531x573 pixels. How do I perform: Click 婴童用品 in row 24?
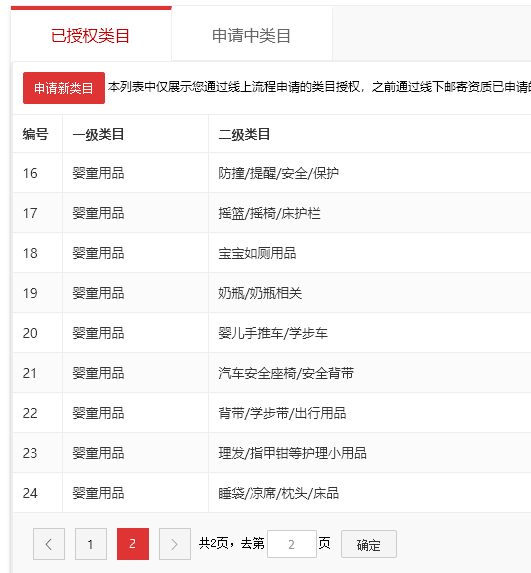(98, 493)
